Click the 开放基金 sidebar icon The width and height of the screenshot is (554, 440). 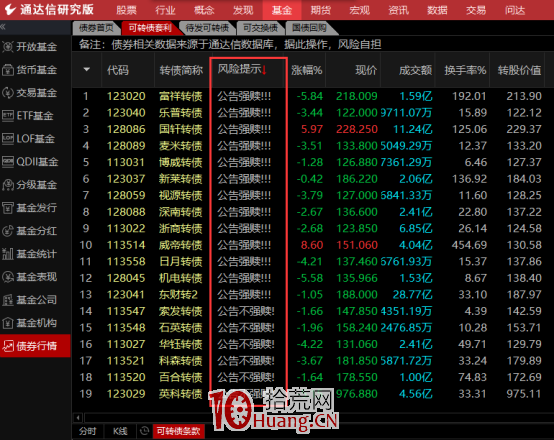(x=7, y=47)
